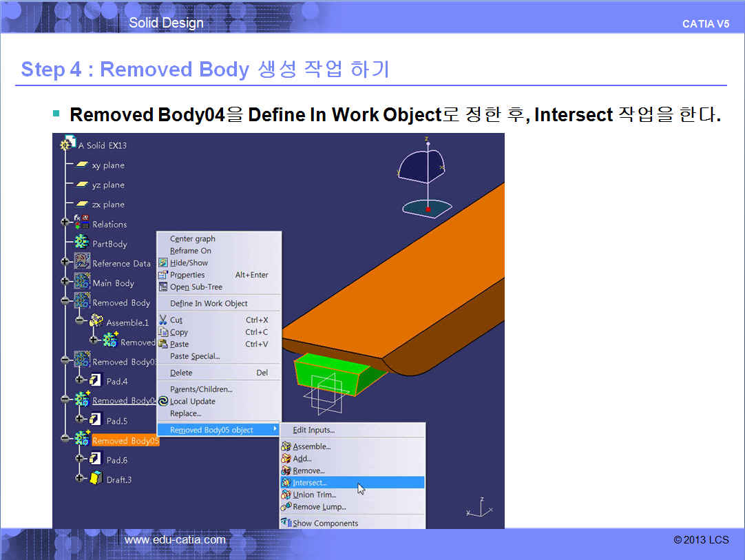The height and width of the screenshot is (560, 745).
Task: Select Intersect... in the submenu
Action: pyautogui.click(x=353, y=483)
